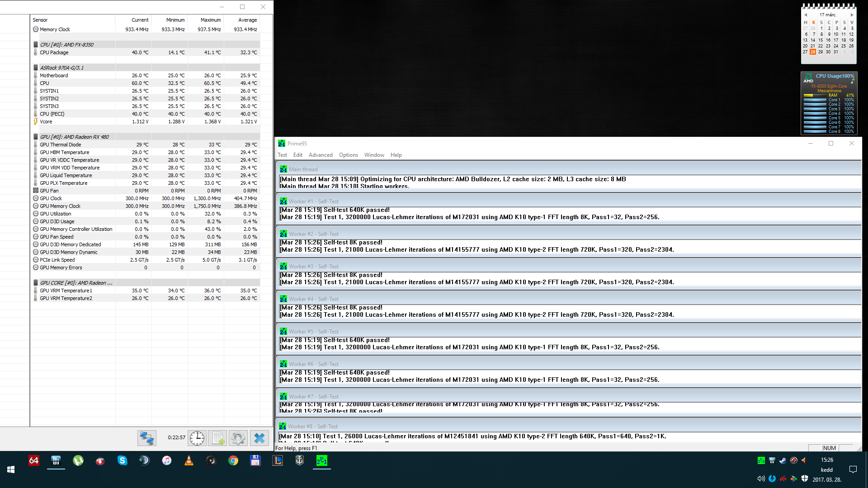Select the Worker #1 - Self-Test window title
The height and width of the screenshot is (488, 868).
[x=313, y=202]
